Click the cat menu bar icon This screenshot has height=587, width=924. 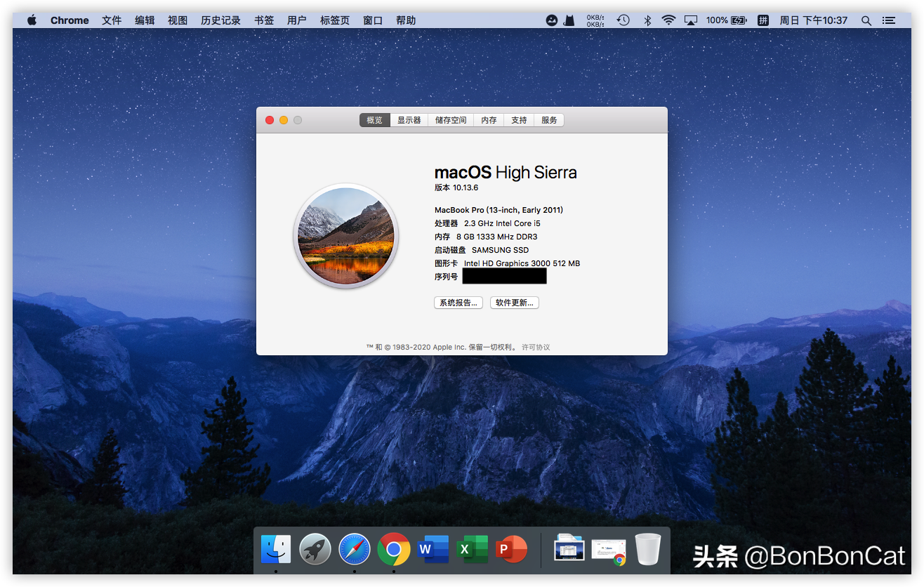(569, 20)
